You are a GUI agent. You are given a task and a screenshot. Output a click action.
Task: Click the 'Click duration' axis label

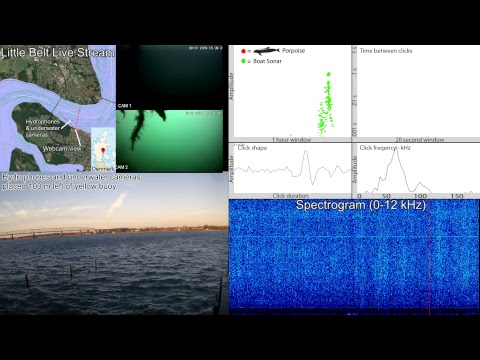click(x=291, y=196)
